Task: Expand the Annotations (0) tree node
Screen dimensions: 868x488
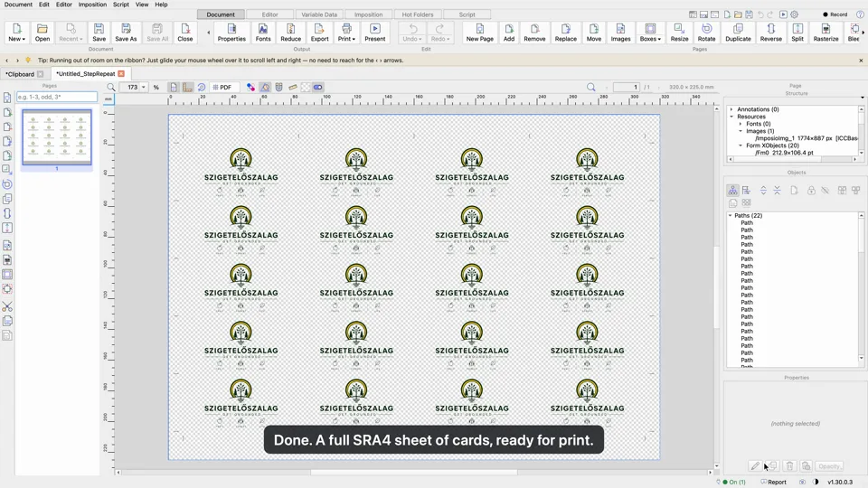Action: click(731, 109)
